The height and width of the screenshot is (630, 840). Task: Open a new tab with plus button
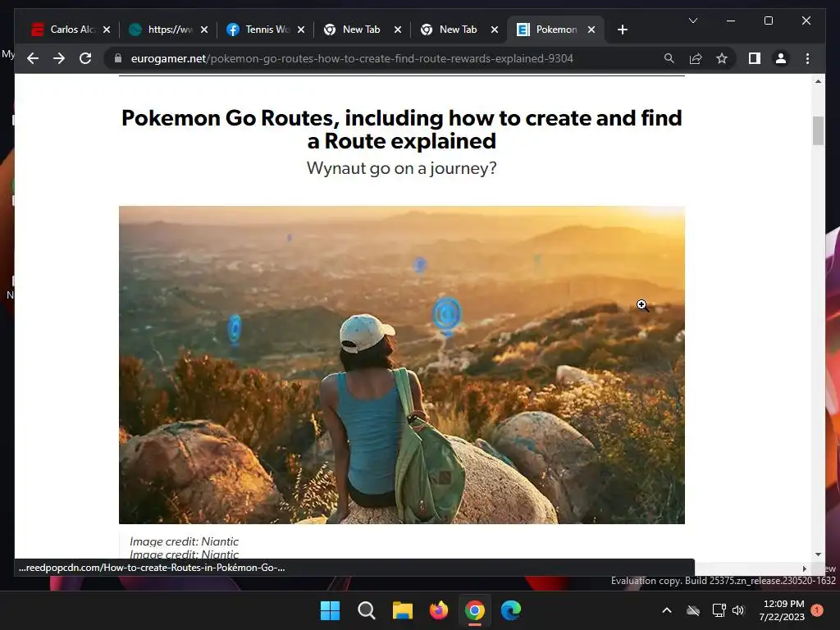tap(622, 30)
